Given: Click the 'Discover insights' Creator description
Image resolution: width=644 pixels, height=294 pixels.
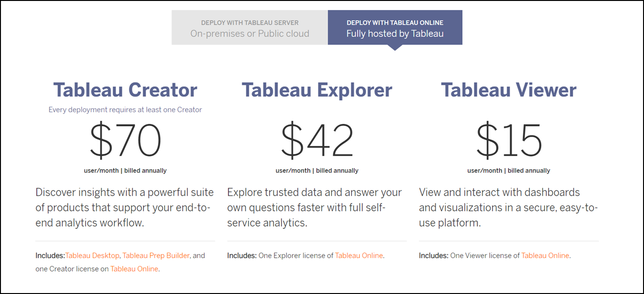Looking at the screenshot, I should [125, 208].
